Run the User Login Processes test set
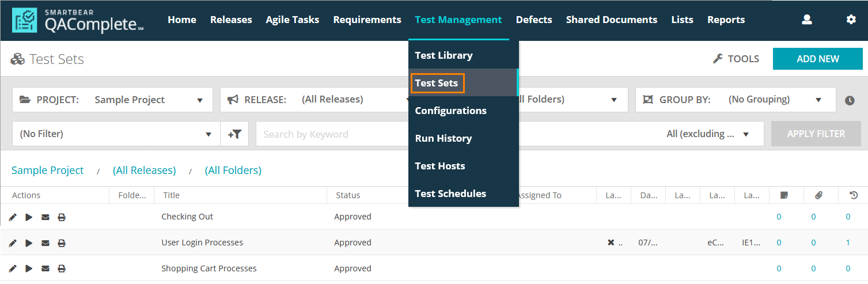This screenshot has height=284, width=868. pyautogui.click(x=29, y=243)
